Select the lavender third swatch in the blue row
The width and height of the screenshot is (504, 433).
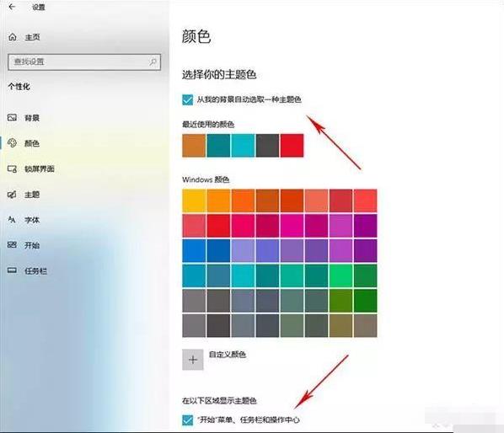[x=243, y=251]
